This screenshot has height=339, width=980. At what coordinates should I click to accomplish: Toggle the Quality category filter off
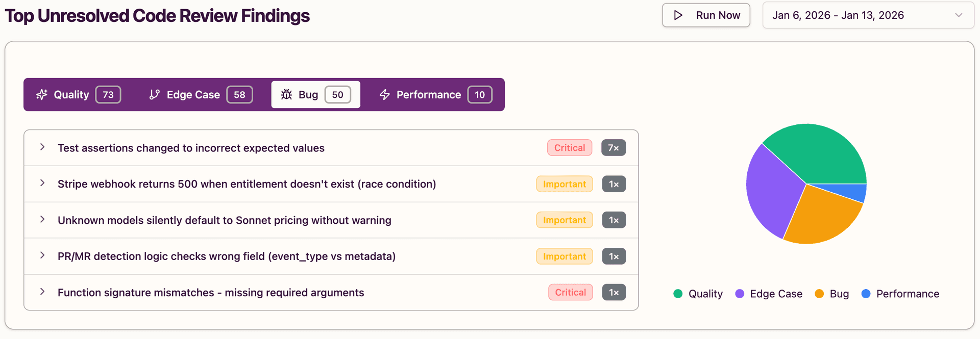click(x=76, y=94)
